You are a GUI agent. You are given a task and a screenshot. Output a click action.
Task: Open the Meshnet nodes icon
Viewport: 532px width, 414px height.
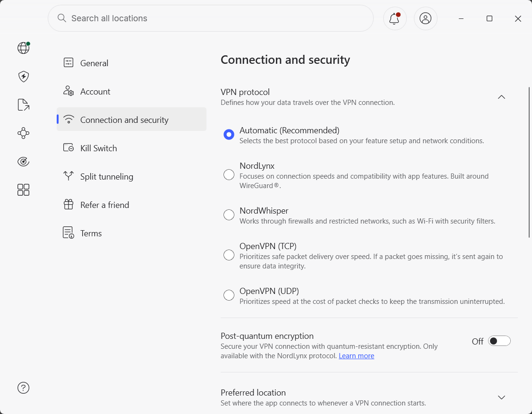click(x=24, y=133)
